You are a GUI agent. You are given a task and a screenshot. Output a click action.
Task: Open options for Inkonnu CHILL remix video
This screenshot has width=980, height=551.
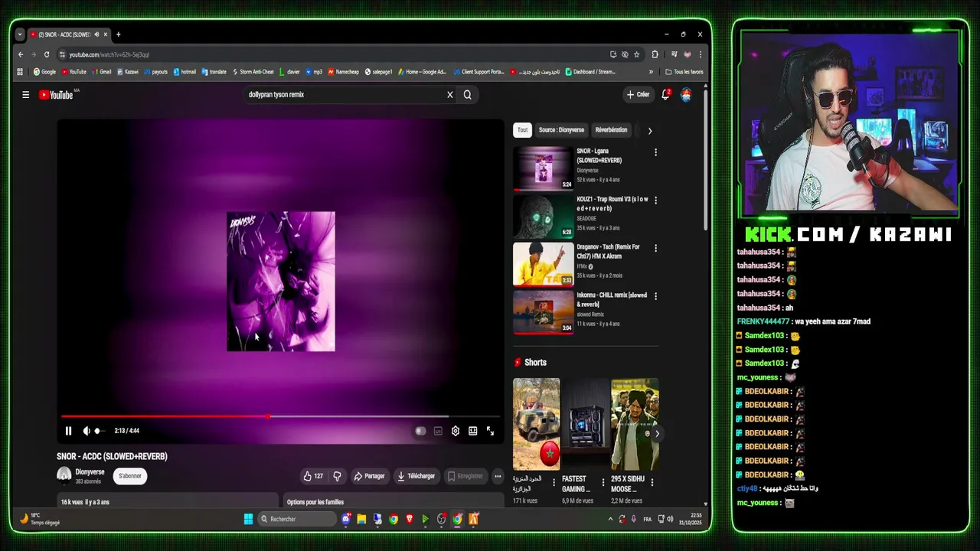(655, 296)
